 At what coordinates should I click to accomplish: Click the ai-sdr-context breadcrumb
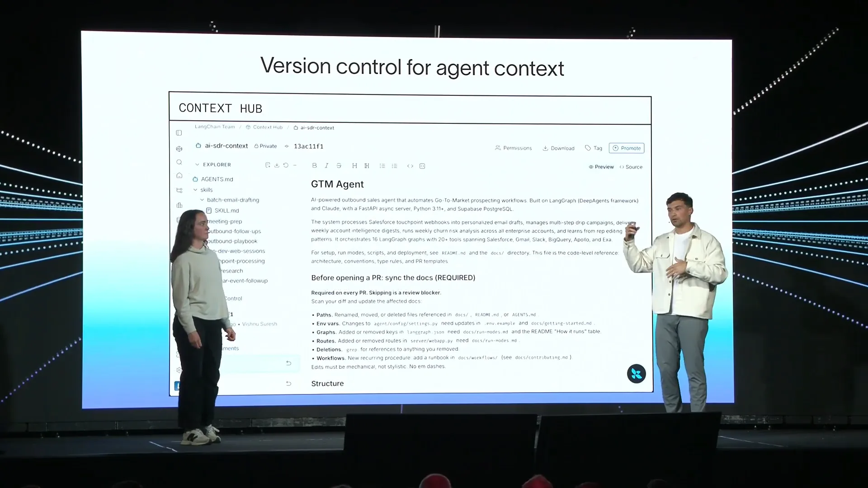pyautogui.click(x=314, y=127)
